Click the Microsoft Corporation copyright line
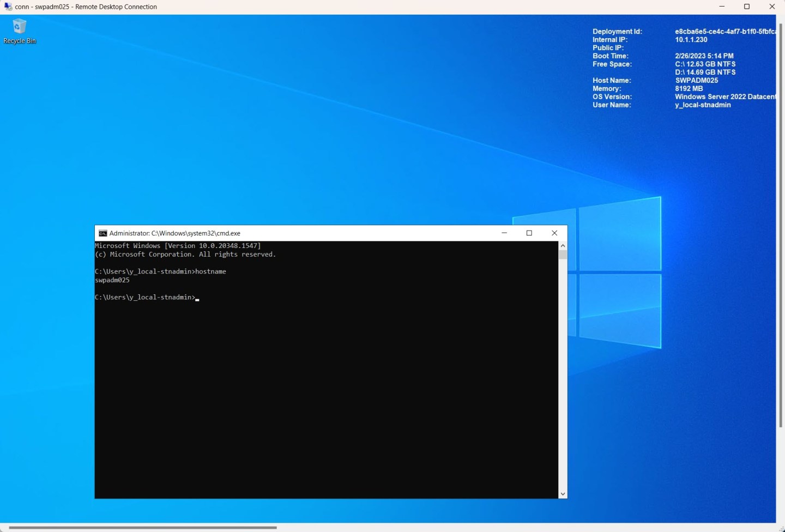Screen dimensions: 785x532 (185, 255)
